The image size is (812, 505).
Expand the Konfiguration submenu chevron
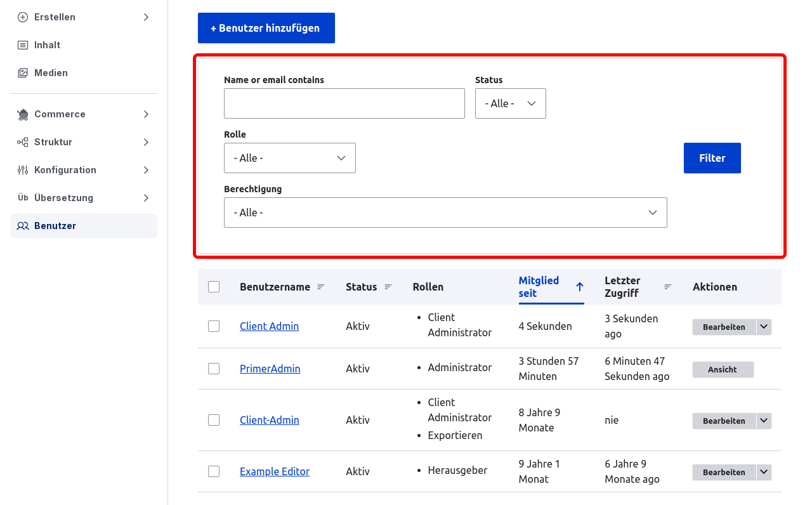pyautogui.click(x=146, y=170)
